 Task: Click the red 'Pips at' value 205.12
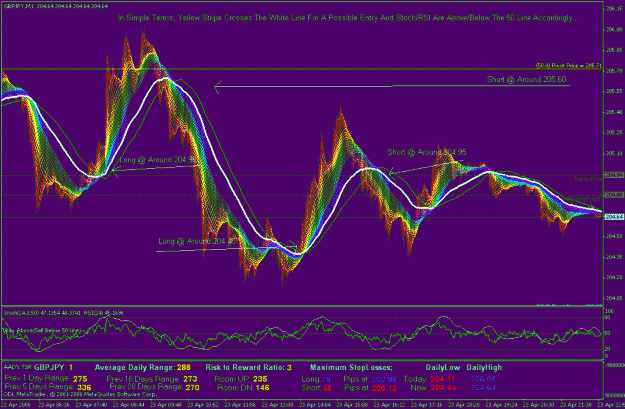pyautogui.click(x=384, y=387)
